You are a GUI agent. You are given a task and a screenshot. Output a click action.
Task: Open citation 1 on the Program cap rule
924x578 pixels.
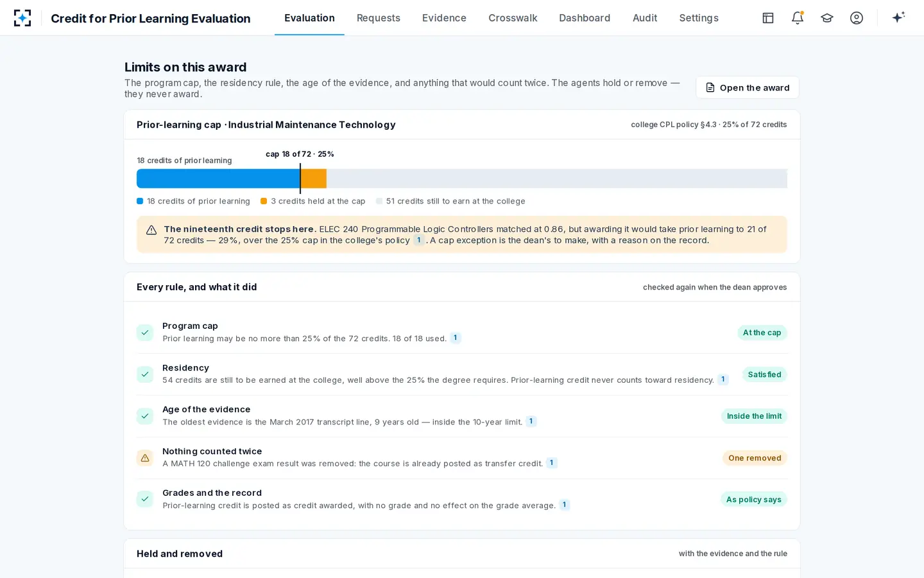point(456,338)
